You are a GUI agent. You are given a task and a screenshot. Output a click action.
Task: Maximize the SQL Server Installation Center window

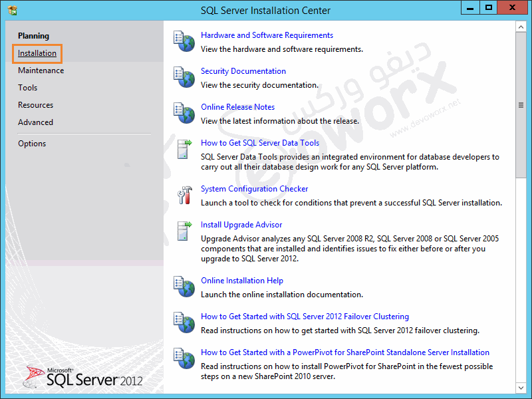pyautogui.click(x=489, y=8)
